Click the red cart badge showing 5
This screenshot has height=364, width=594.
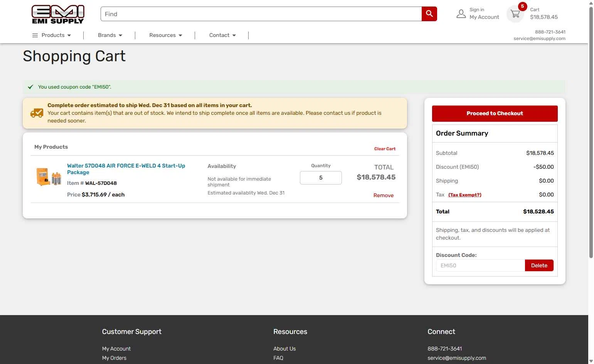coord(522,6)
